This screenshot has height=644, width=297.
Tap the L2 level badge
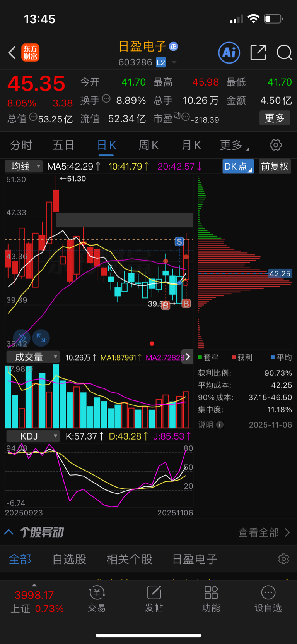click(x=161, y=62)
